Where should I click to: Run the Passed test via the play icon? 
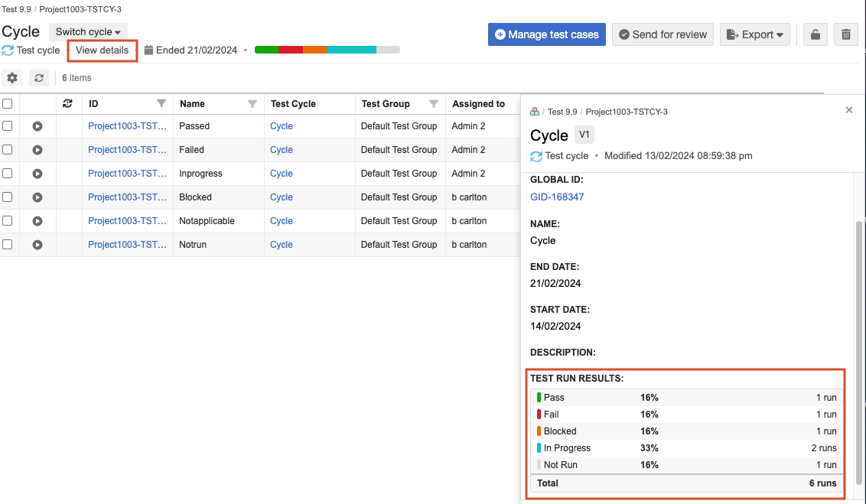click(37, 126)
